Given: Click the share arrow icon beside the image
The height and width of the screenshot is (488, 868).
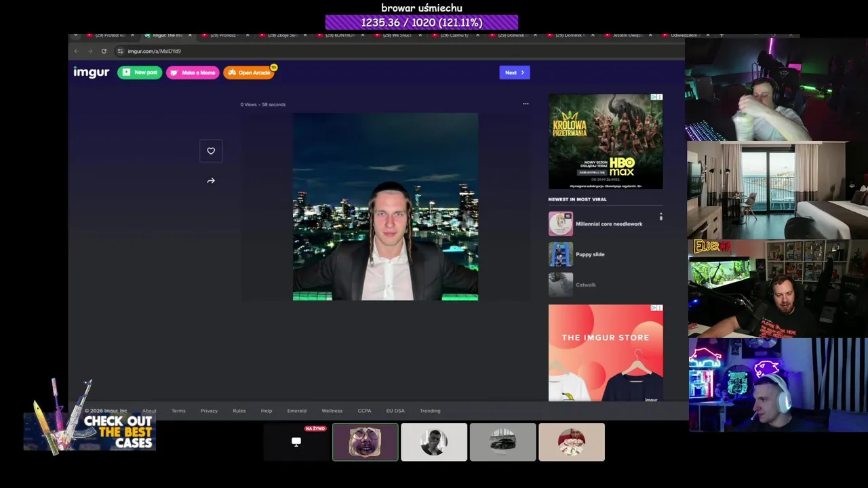Looking at the screenshot, I should (x=211, y=181).
